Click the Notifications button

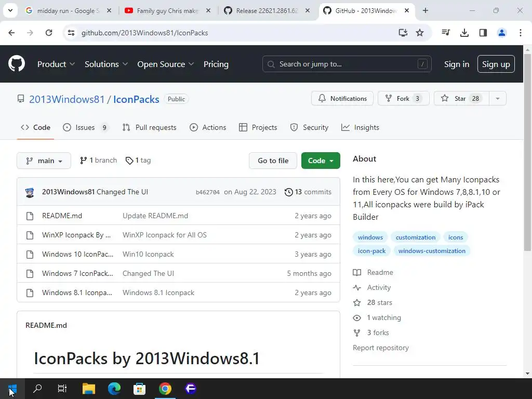click(x=342, y=98)
